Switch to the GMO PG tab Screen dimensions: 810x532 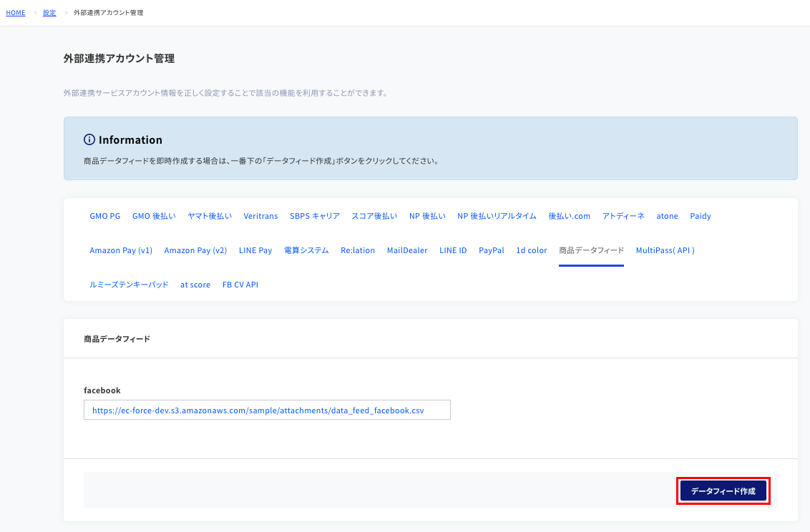pyautogui.click(x=105, y=216)
